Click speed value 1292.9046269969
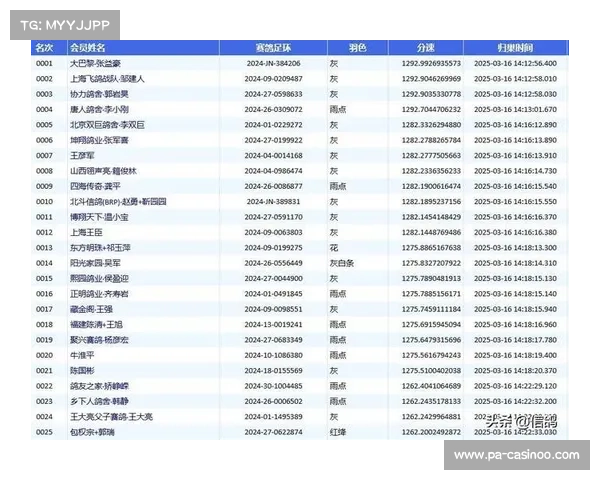The height and width of the screenshot is (480, 600). pyautogui.click(x=431, y=79)
